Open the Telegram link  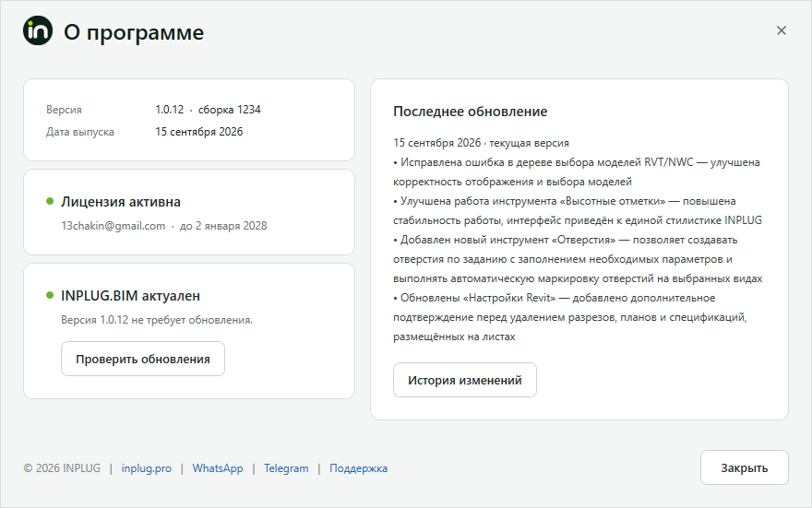286,468
